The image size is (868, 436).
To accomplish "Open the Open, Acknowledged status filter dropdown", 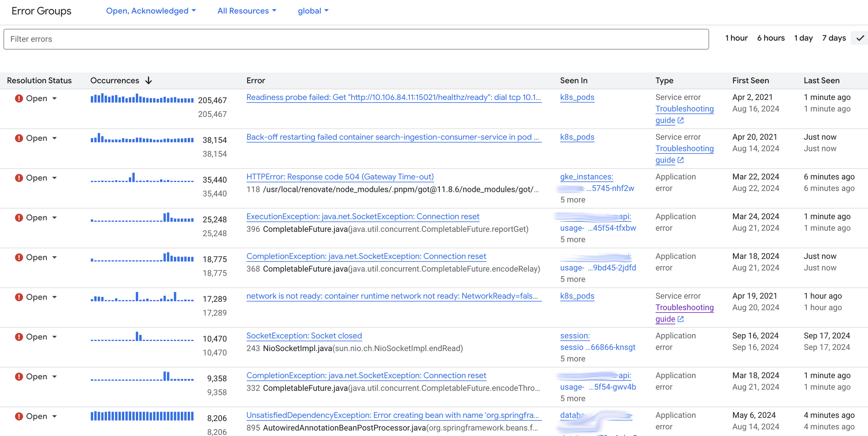I will click(x=151, y=11).
